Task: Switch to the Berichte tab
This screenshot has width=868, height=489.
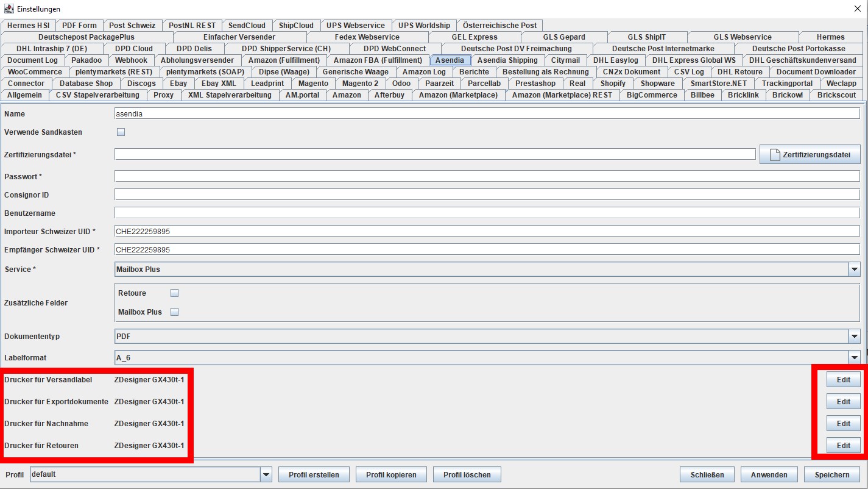Action: 474,72
